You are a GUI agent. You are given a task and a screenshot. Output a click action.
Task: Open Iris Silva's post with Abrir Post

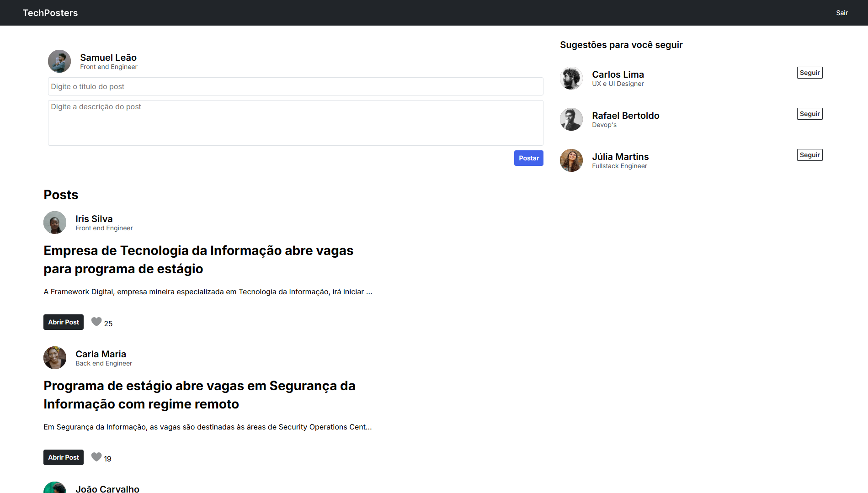[x=63, y=322]
